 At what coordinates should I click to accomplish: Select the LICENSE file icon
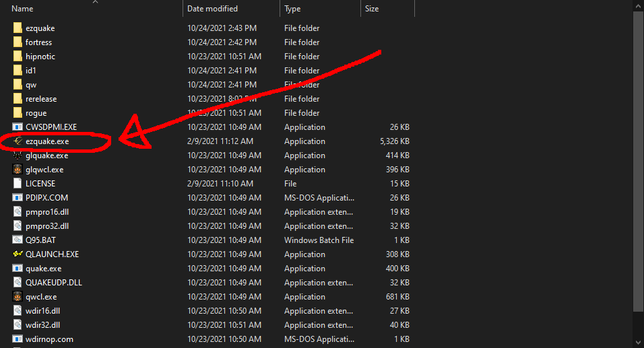[18, 184]
